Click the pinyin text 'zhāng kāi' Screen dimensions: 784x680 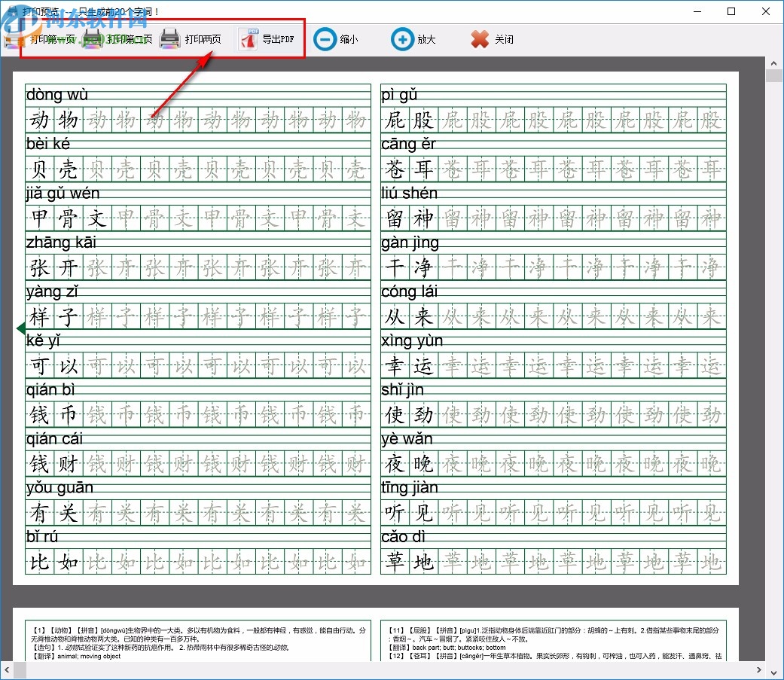coord(61,242)
